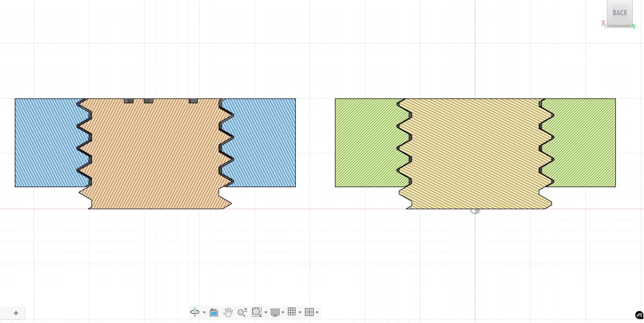Viewport: 644px width, 323px height.
Task: Click the BACK face of ViewCube
Action: pyautogui.click(x=620, y=13)
